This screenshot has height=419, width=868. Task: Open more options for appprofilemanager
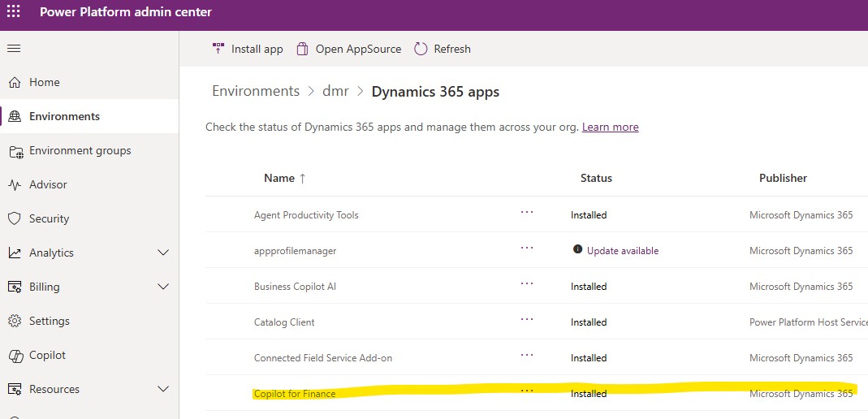tap(527, 248)
